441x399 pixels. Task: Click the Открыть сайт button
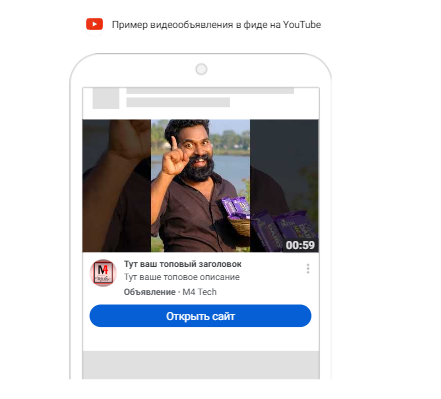pyautogui.click(x=200, y=316)
